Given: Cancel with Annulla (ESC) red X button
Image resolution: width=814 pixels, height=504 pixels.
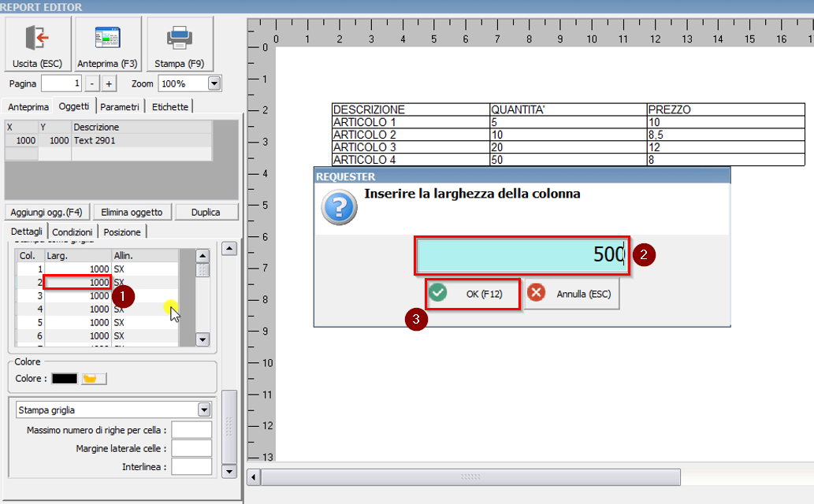Looking at the screenshot, I should (573, 294).
